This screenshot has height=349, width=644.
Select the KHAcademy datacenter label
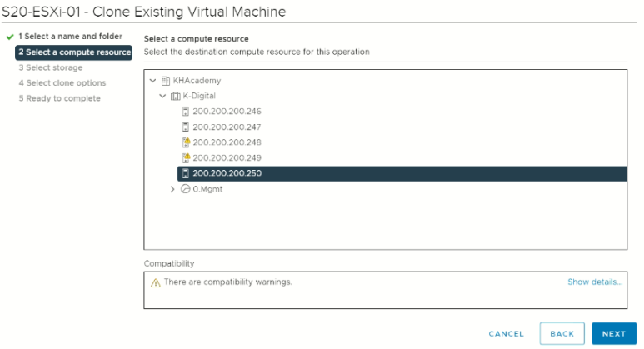[x=197, y=81]
